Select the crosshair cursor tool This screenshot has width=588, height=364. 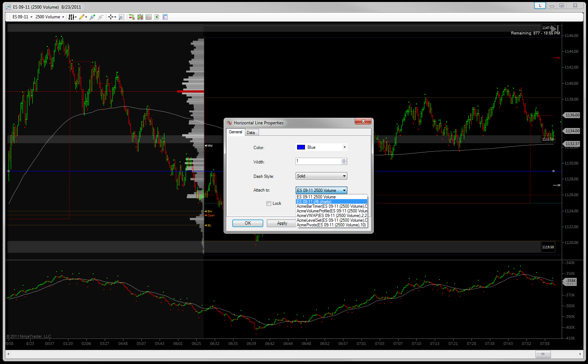(x=111, y=17)
